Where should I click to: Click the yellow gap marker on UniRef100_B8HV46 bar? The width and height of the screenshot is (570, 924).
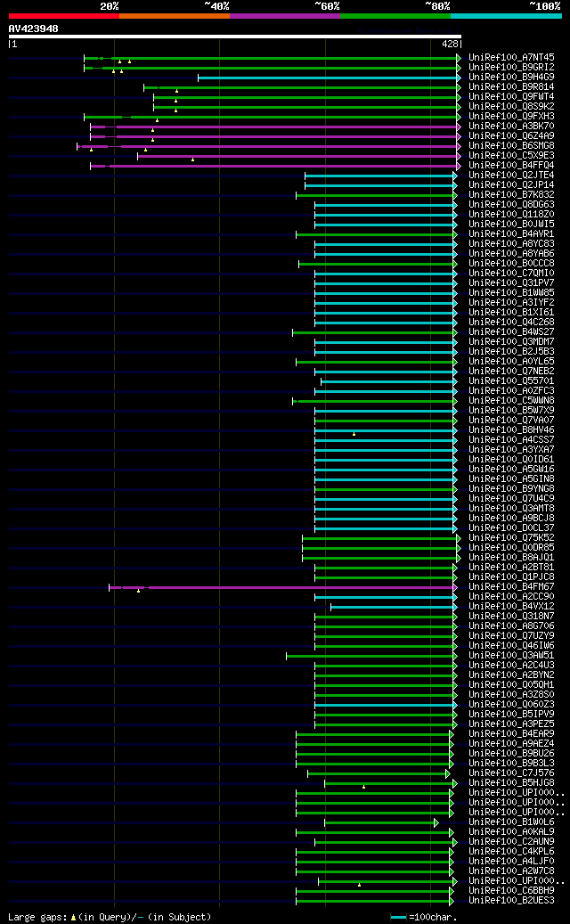pyautogui.click(x=354, y=434)
